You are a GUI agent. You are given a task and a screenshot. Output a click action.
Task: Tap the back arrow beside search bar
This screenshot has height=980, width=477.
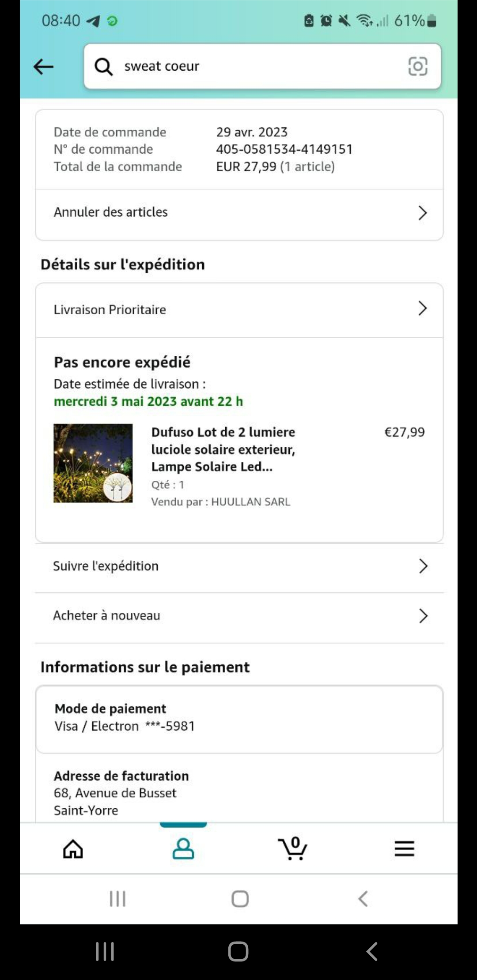(x=43, y=67)
